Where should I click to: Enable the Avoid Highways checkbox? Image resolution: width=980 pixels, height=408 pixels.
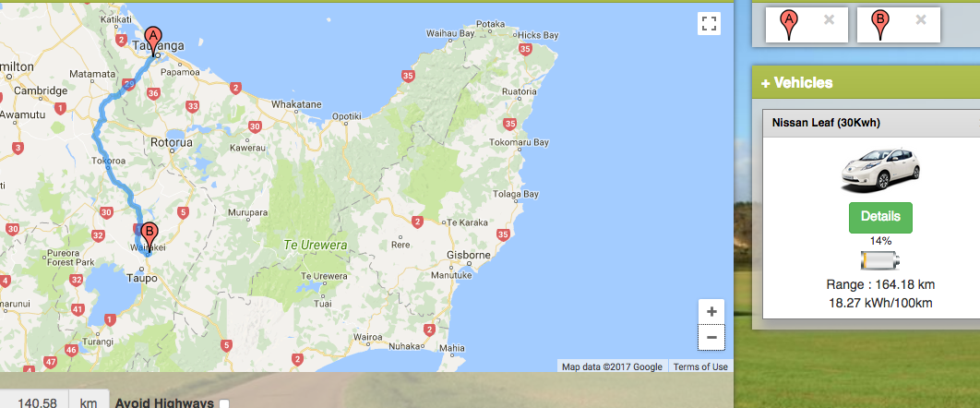click(224, 403)
